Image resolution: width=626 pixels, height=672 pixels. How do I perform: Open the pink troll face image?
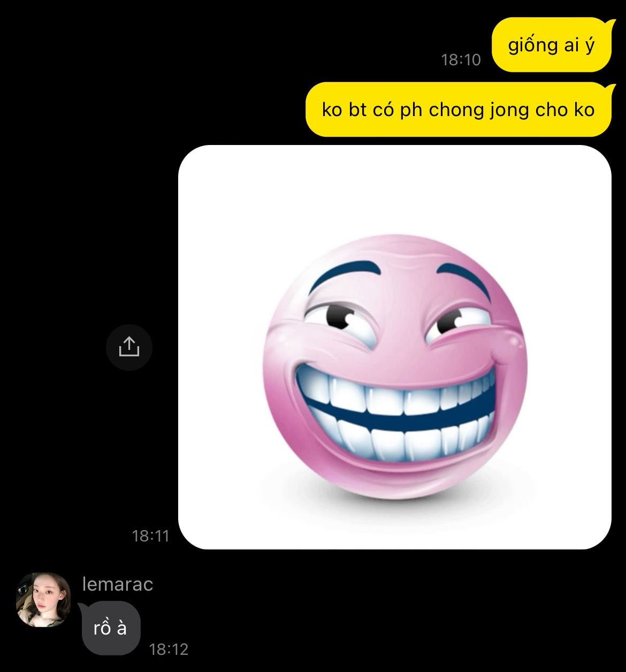[395, 347]
